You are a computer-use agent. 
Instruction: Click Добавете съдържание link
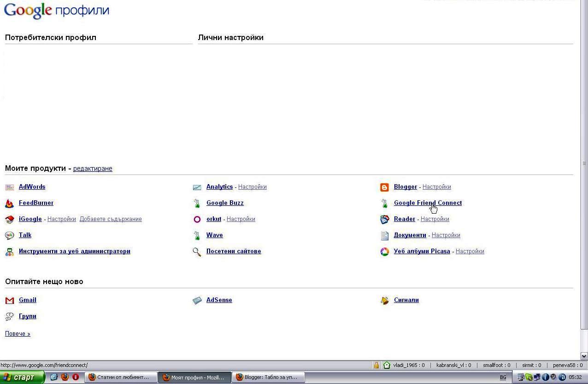(x=111, y=219)
